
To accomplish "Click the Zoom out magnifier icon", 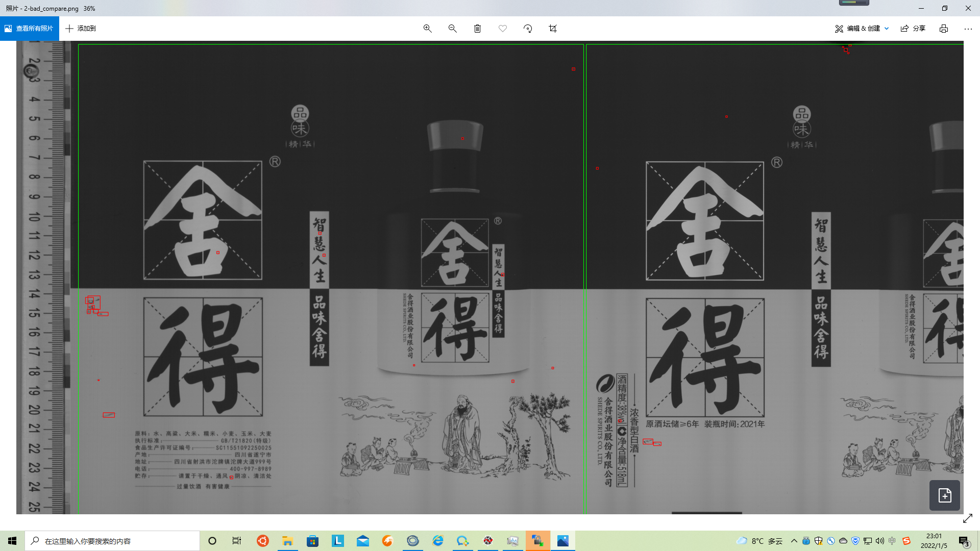I will (452, 29).
